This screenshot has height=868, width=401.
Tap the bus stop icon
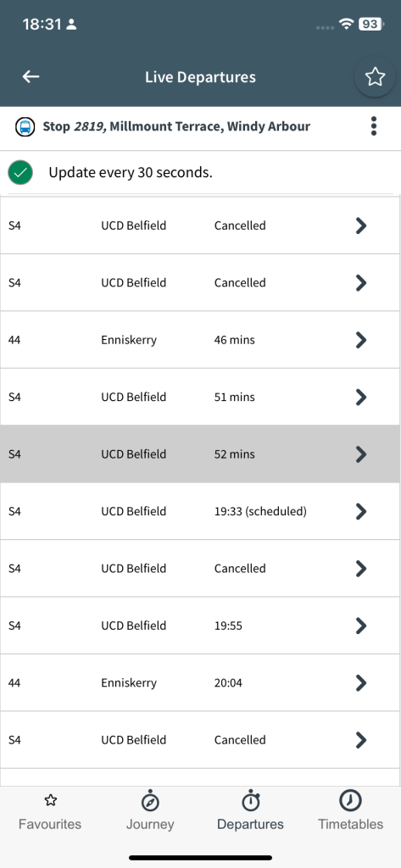click(x=25, y=127)
